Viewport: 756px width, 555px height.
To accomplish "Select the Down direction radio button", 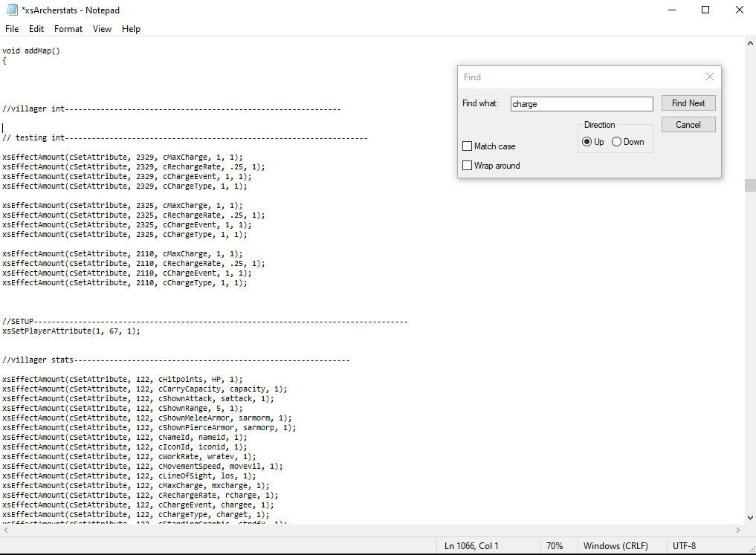I will pyautogui.click(x=617, y=142).
